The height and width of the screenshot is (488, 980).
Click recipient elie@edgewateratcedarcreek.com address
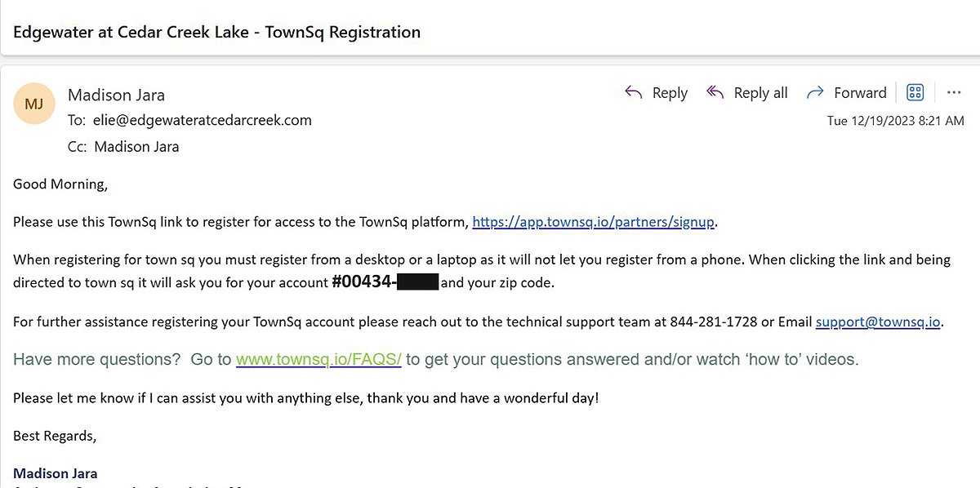pos(203,120)
